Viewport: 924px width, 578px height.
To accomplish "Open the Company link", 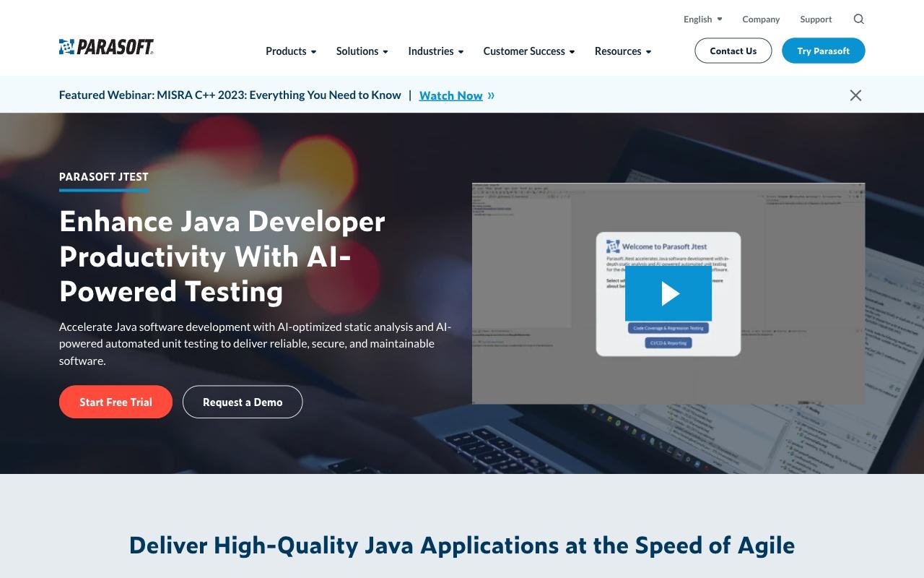I will pos(761,20).
